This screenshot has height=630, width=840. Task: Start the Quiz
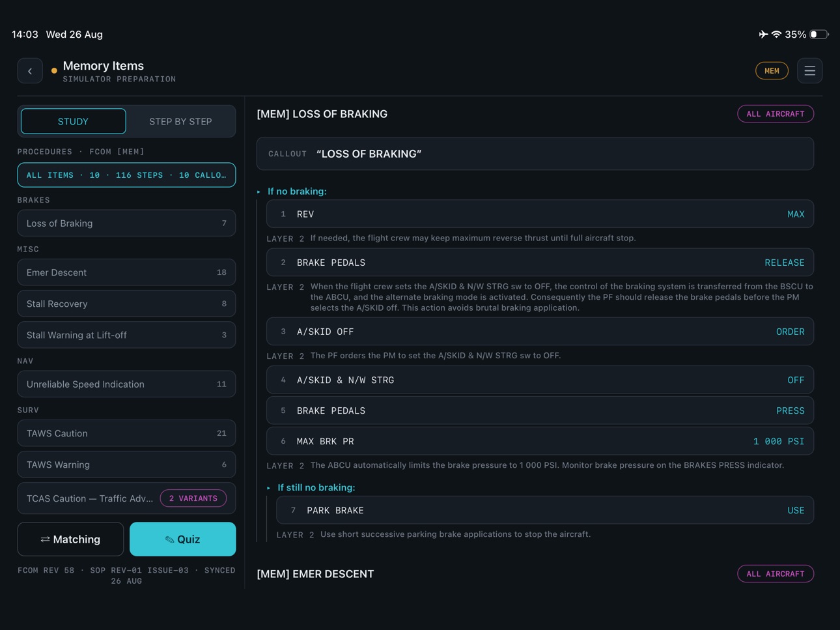[x=183, y=539]
